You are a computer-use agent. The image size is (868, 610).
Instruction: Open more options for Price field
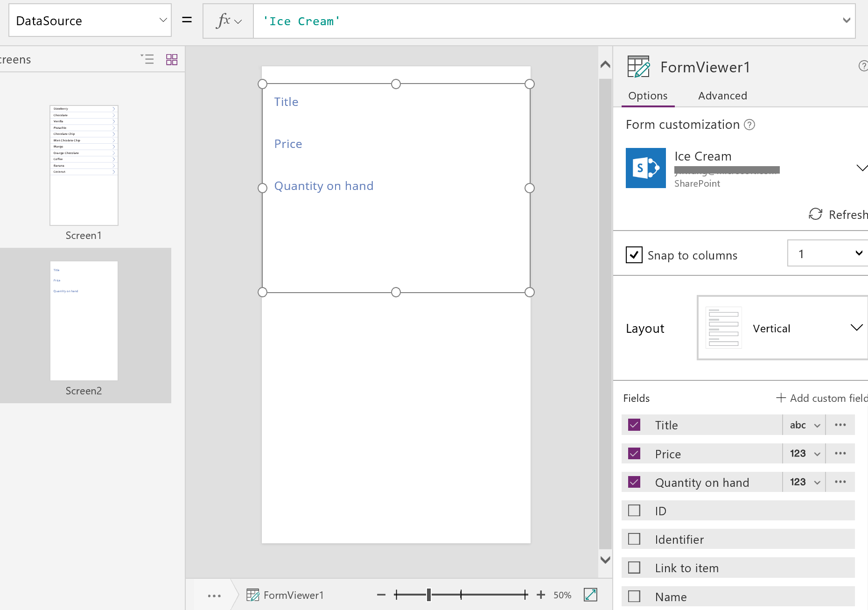(x=840, y=453)
